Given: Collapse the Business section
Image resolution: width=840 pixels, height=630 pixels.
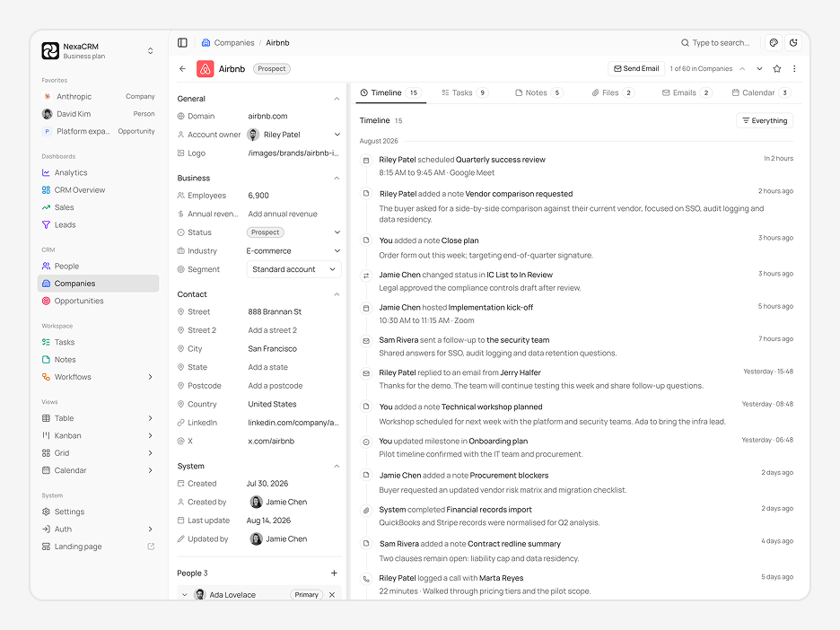Looking at the screenshot, I should tap(337, 178).
